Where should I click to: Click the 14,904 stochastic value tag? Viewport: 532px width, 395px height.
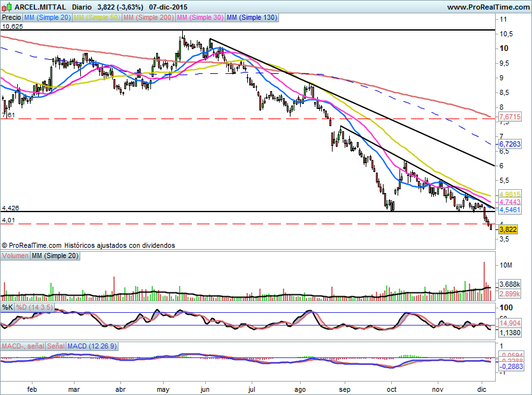[x=510, y=323]
